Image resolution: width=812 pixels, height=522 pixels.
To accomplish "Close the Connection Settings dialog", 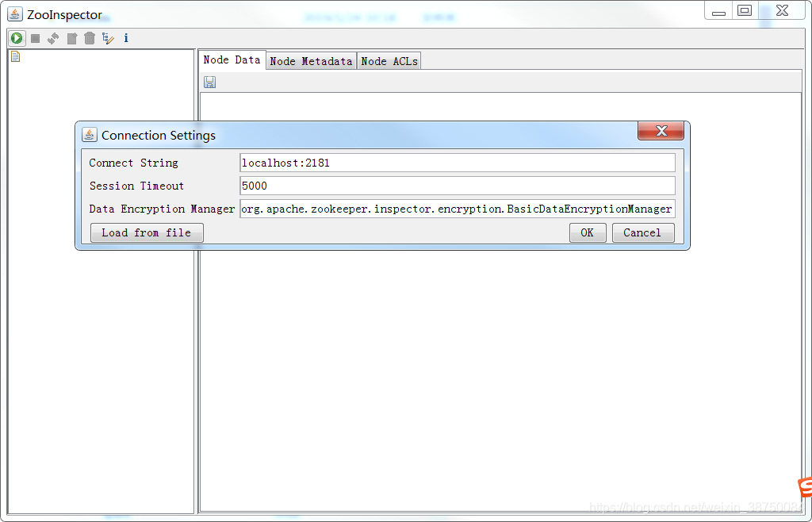I will (x=661, y=131).
